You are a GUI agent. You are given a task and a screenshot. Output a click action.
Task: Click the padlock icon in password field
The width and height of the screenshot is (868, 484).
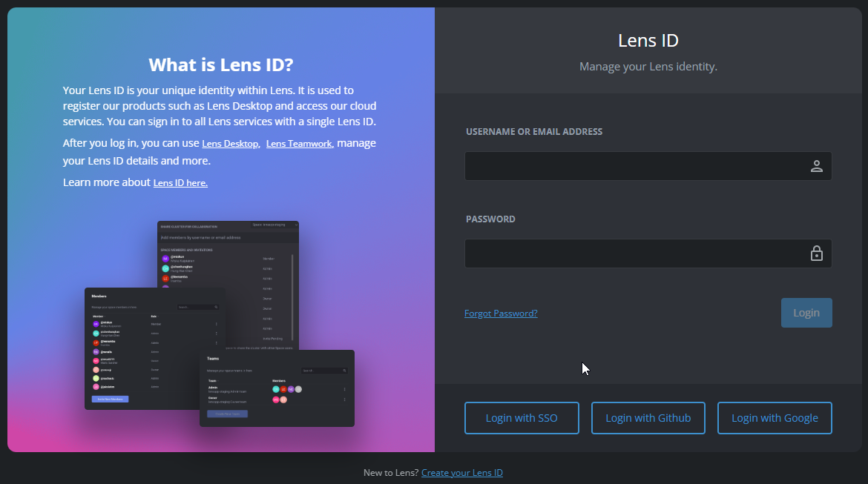coord(817,253)
